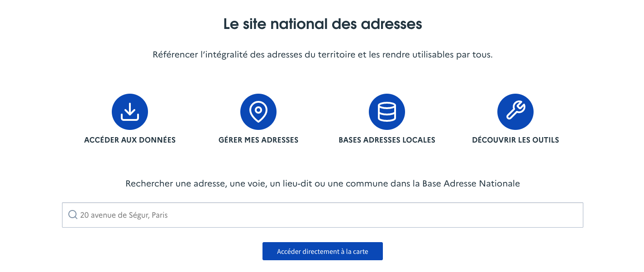The height and width of the screenshot is (272, 644).
Task: Click the 'Le site national des adresses' heading
Action: [322, 24]
